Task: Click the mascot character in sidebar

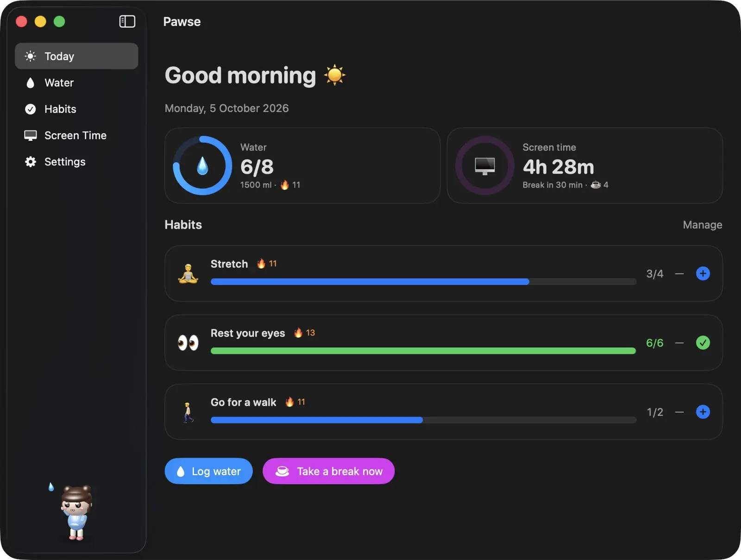Action: pos(76,513)
